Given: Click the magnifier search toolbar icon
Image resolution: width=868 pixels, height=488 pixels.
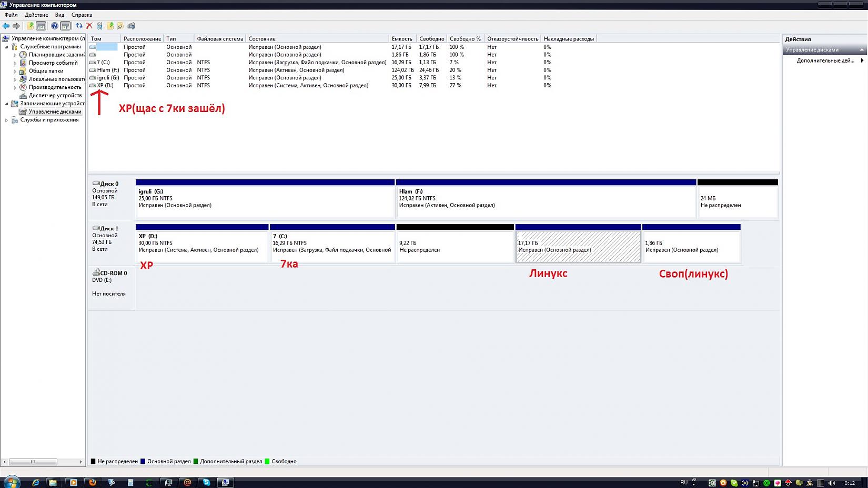Looking at the screenshot, I should coord(120,26).
